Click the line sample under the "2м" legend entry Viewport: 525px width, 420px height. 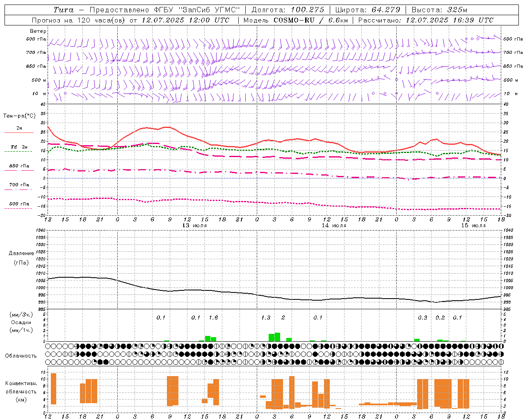(19, 133)
